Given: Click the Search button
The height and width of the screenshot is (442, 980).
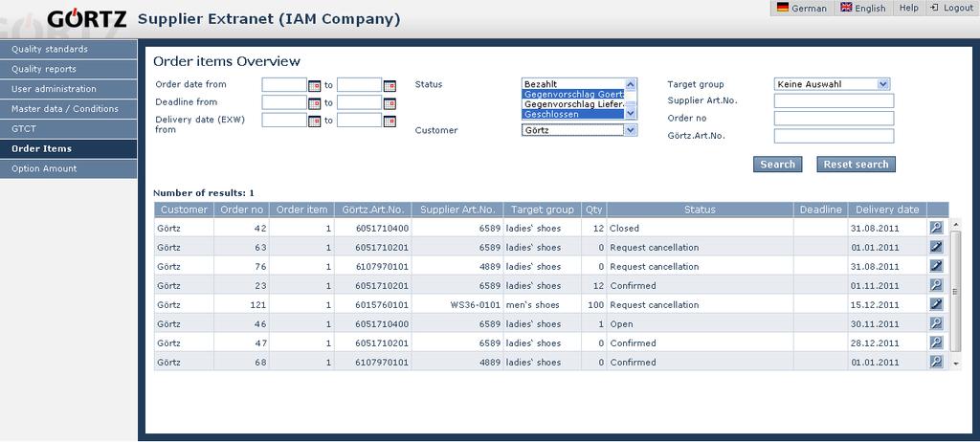Looking at the screenshot, I should (777, 165).
